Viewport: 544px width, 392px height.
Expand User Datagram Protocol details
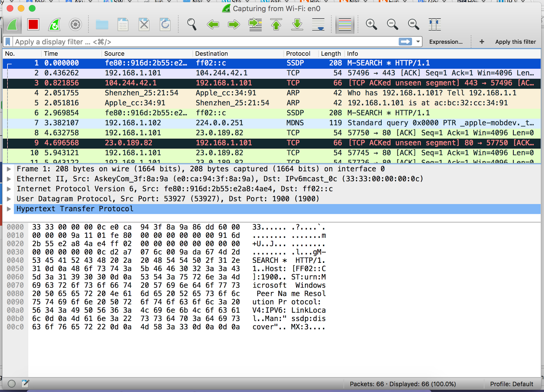point(9,199)
